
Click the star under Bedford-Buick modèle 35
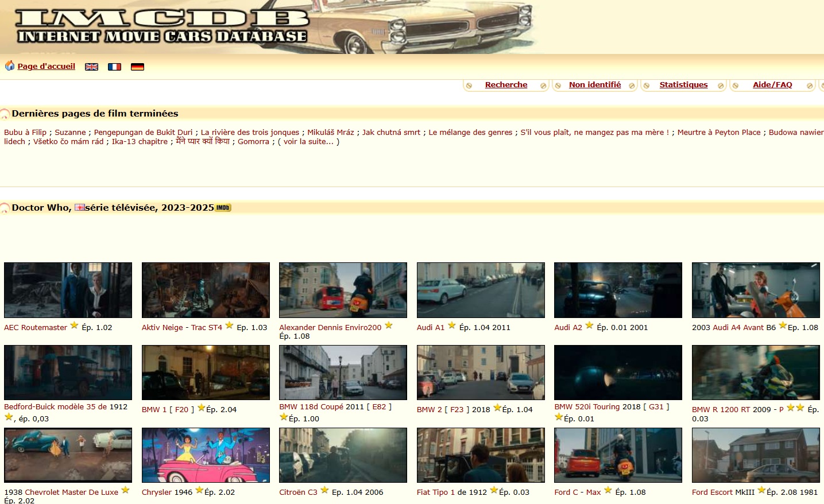tap(9, 417)
